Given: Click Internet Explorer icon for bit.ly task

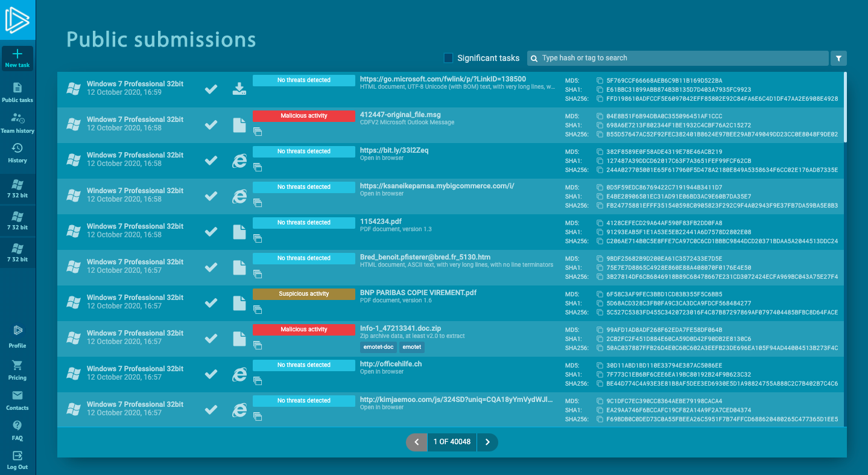Looking at the screenshot, I should point(239,161).
